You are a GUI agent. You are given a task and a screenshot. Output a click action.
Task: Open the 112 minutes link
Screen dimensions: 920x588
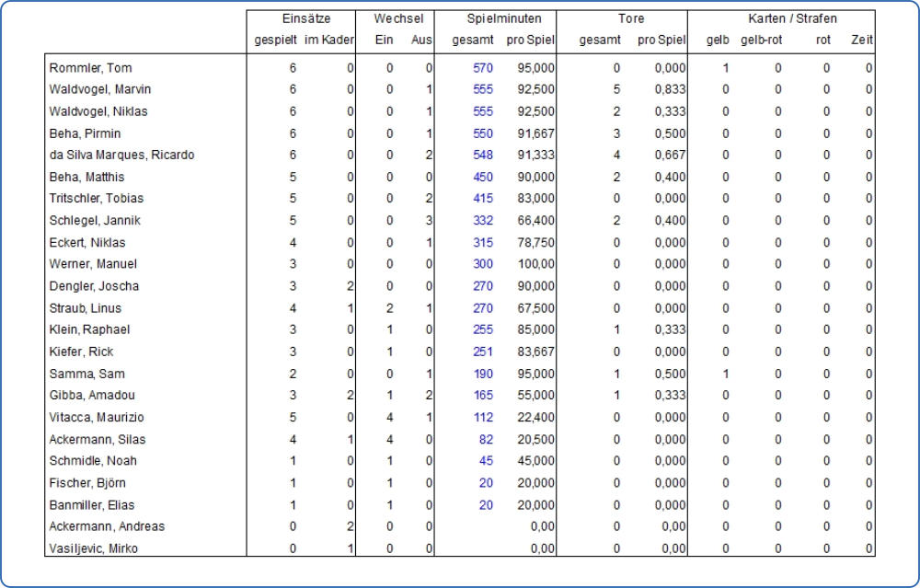pyautogui.click(x=483, y=418)
